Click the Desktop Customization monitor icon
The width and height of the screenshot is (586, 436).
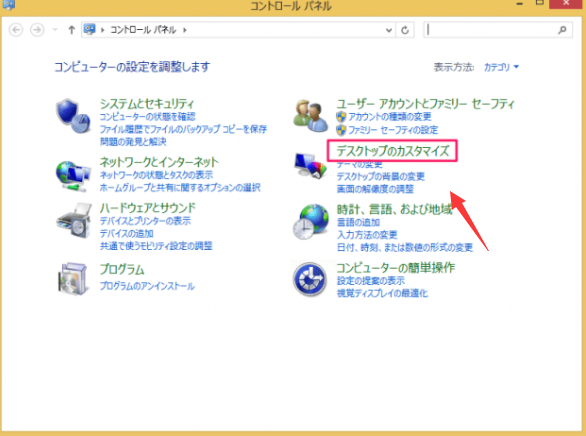click(310, 166)
